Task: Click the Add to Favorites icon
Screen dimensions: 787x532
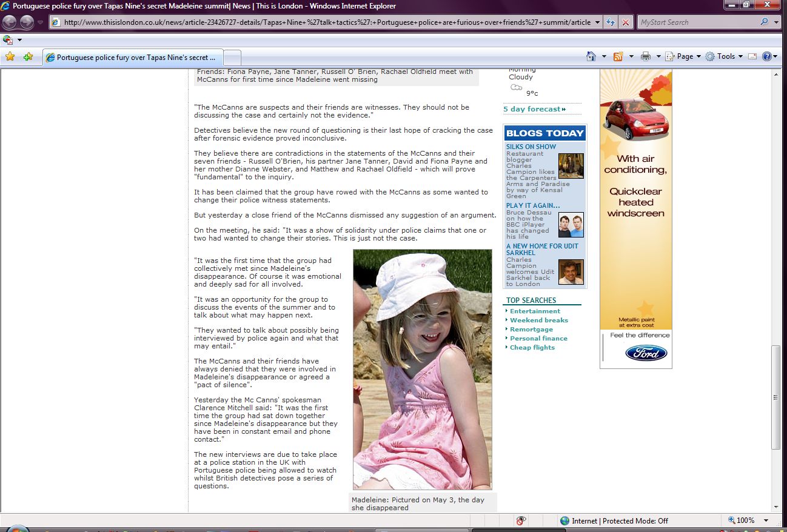Action: click(x=28, y=57)
